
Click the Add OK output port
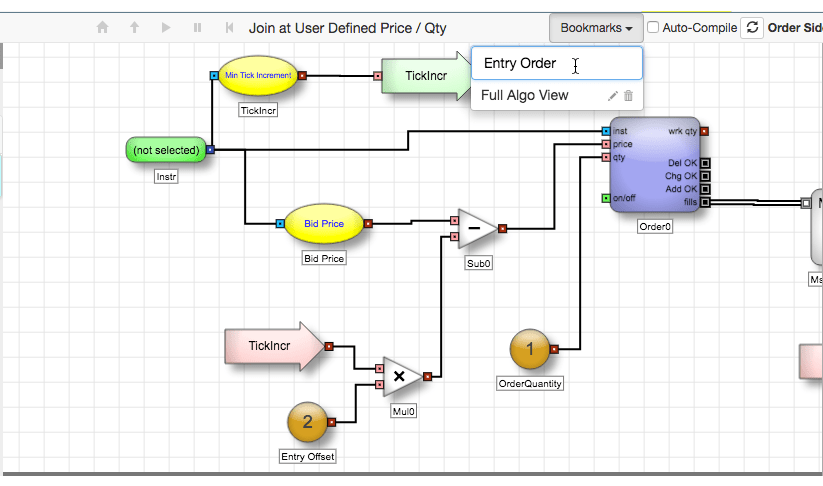click(705, 189)
